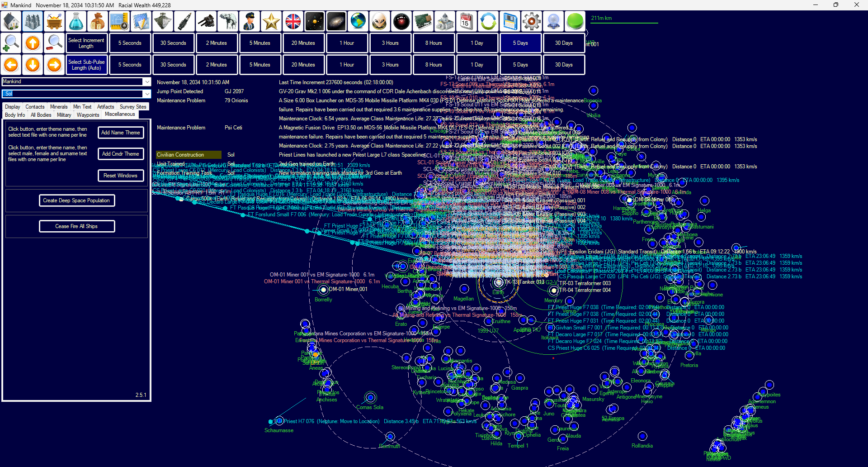This screenshot has width=868, height=467.
Task: Open Research using the blue flask icon
Action: [76, 21]
